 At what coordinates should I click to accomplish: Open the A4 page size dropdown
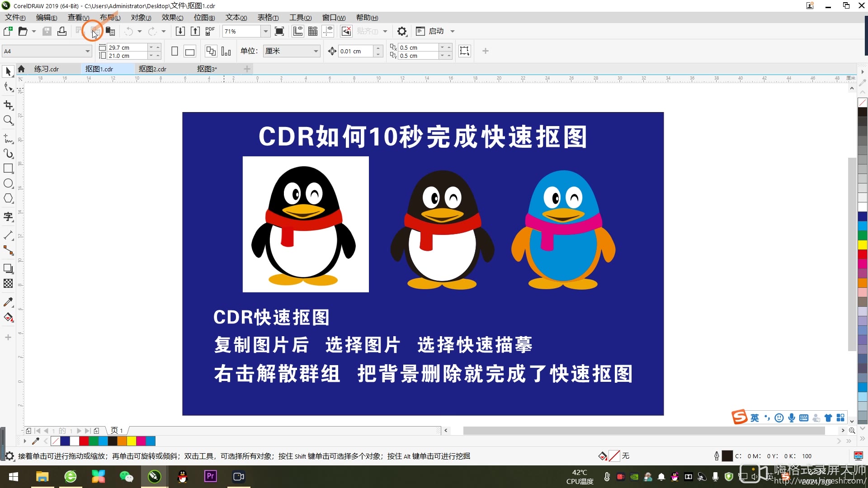tap(87, 51)
